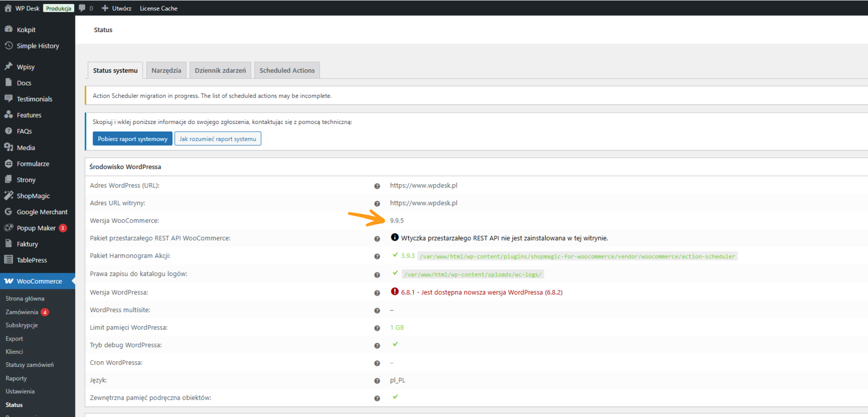This screenshot has height=417, width=868.
Task: Click the plus icon next to Utwórz
Action: coord(105,8)
